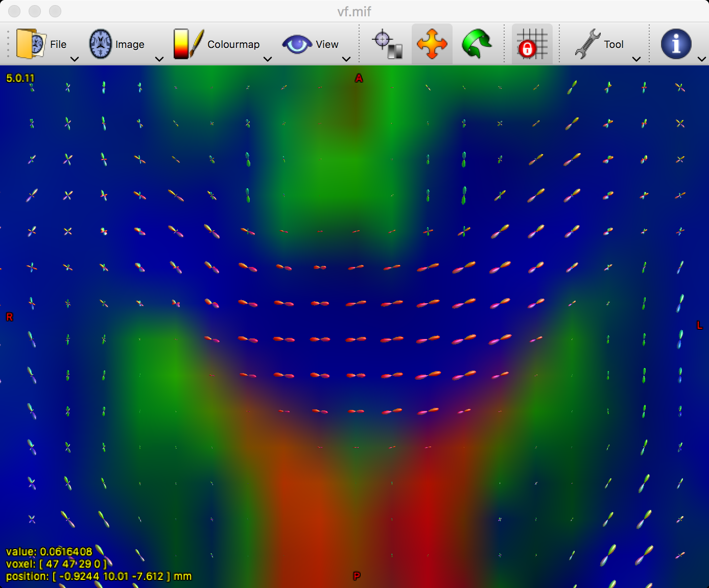Expand the Tool dropdown arrow
This screenshot has height=588, width=709.
(636, 59)
